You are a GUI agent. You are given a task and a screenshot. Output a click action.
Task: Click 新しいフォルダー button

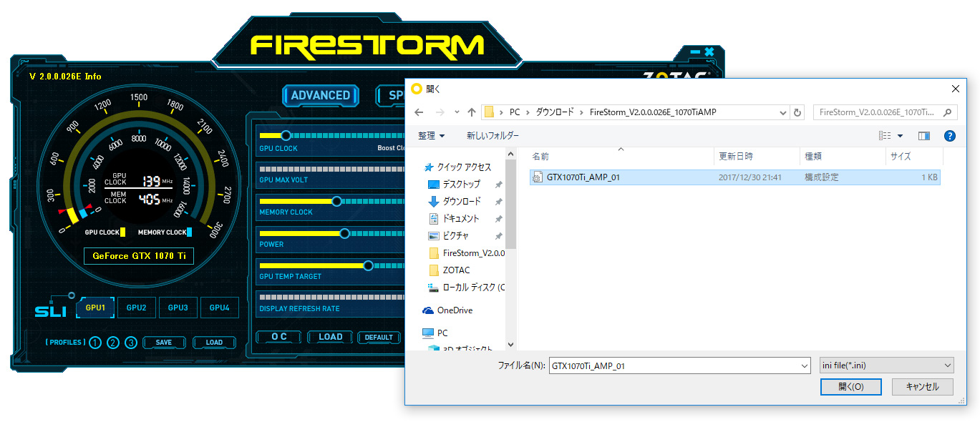pos(493,135)
